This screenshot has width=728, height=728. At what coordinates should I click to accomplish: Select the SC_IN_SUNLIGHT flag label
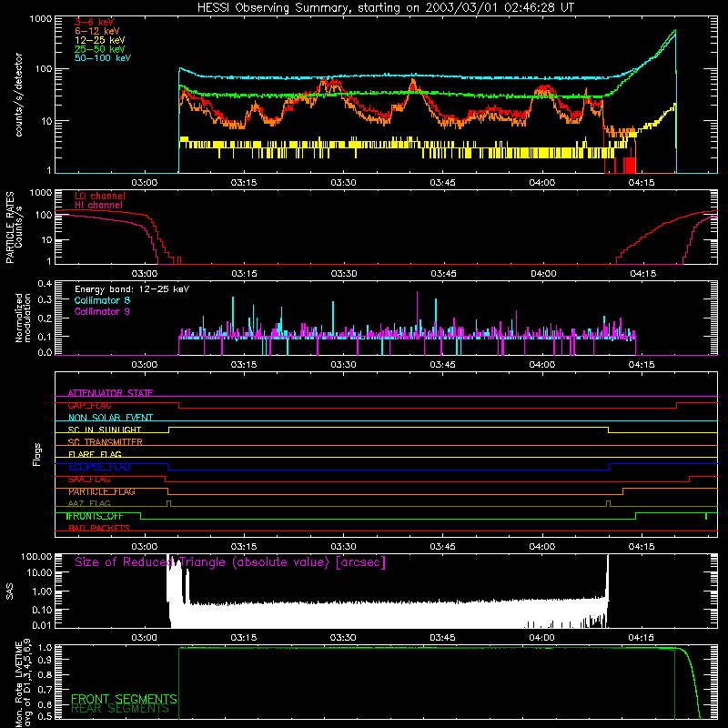tap(105, 430)
